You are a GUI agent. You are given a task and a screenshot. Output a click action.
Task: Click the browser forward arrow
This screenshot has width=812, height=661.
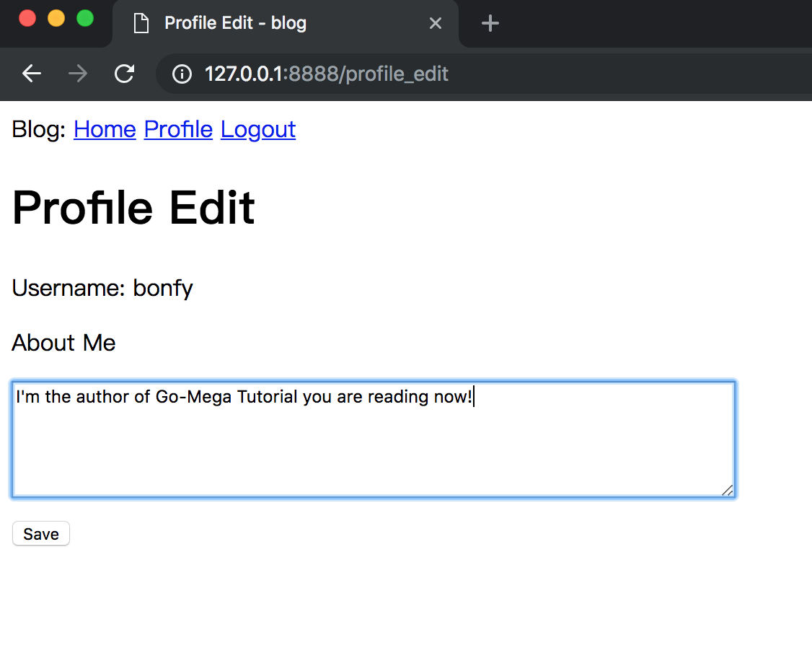click(78, 74)
